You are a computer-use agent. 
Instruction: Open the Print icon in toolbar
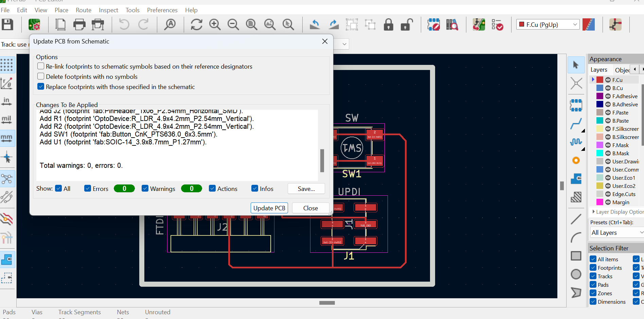coord(79,25)
